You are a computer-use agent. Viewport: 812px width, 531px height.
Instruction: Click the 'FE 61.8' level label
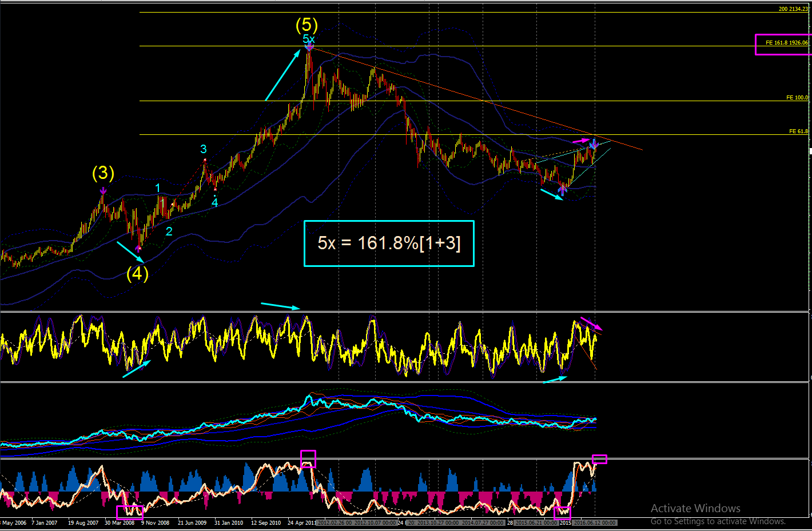point(799,131)
